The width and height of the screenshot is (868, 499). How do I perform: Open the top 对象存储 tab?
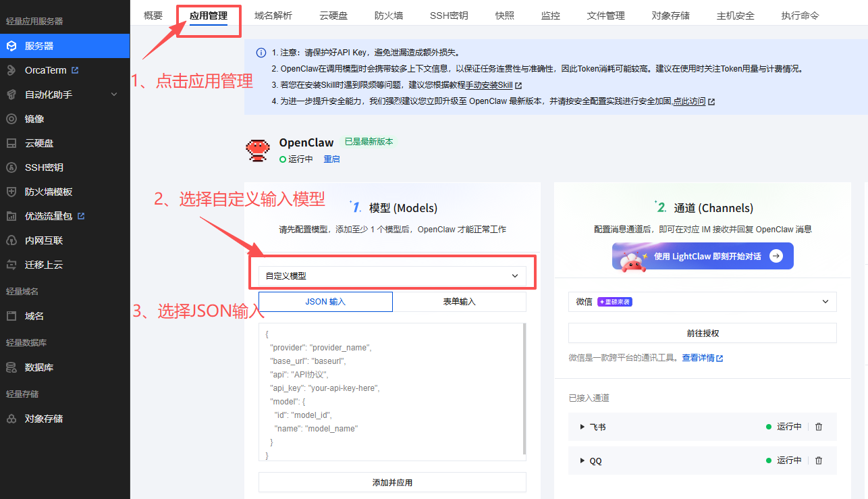point(670,16)
